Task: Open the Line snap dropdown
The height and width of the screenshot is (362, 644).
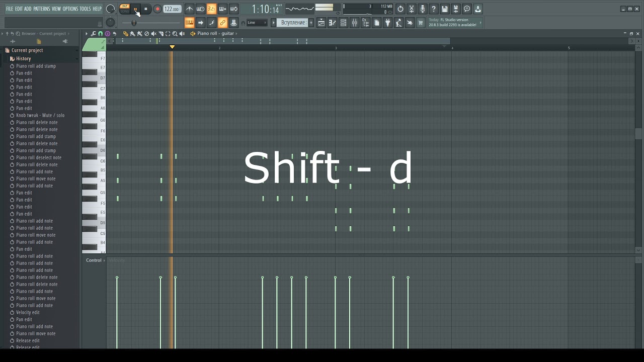Action: [257, 23]
